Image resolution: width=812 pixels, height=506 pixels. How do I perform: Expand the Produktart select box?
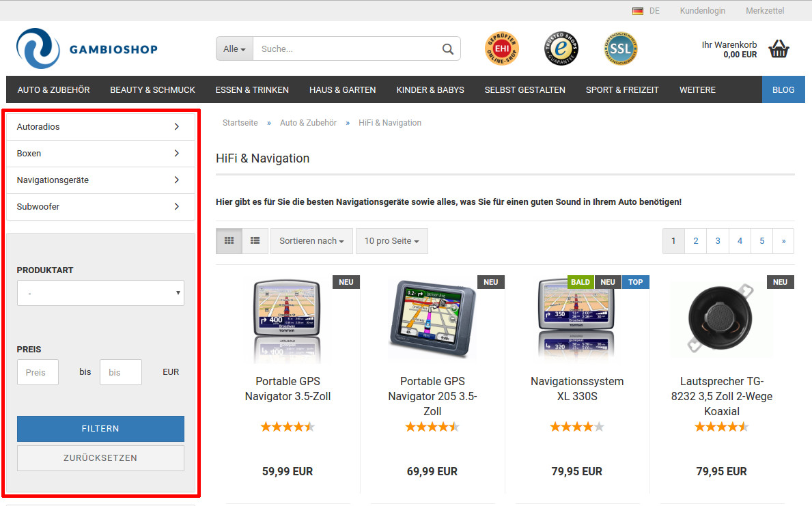(x=100, y=293)
